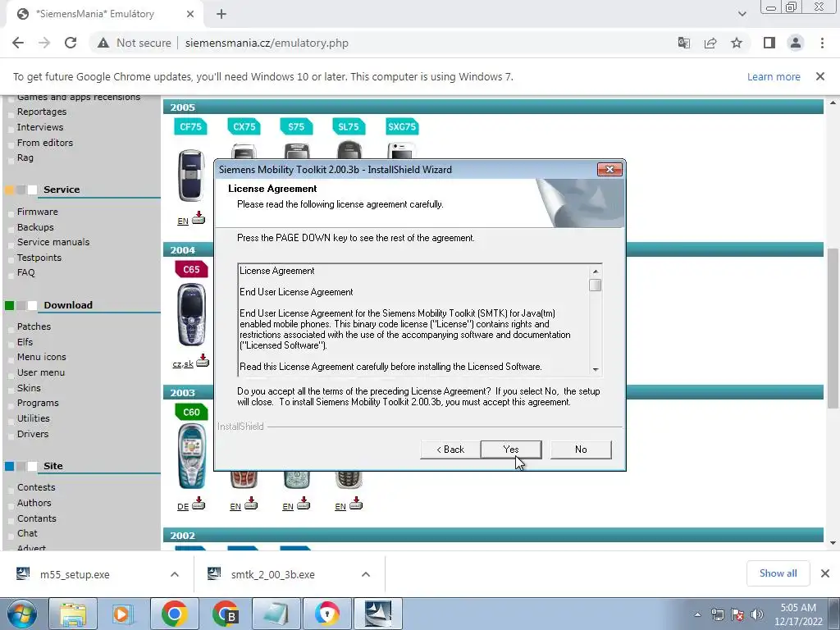This screenshot has height=630, width=840.
Task: Open Interviews sidebar link
Action: (x=40, y=127)
